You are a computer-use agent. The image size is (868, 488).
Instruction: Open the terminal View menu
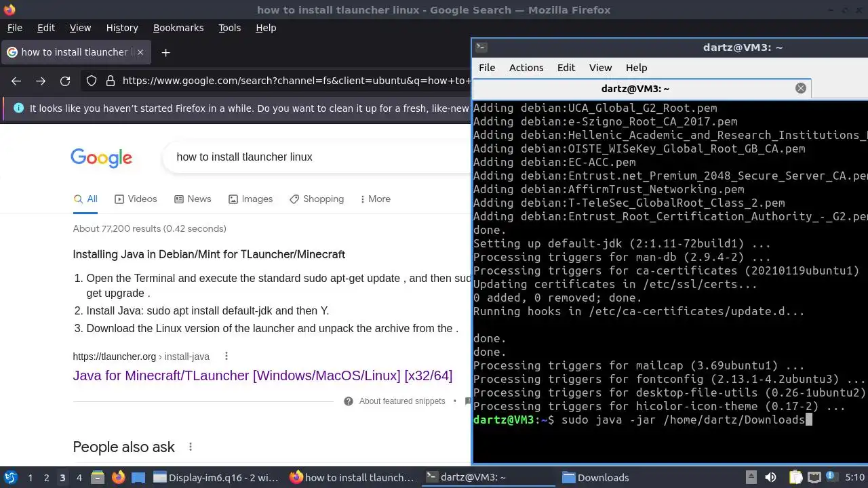coord(600,68)
